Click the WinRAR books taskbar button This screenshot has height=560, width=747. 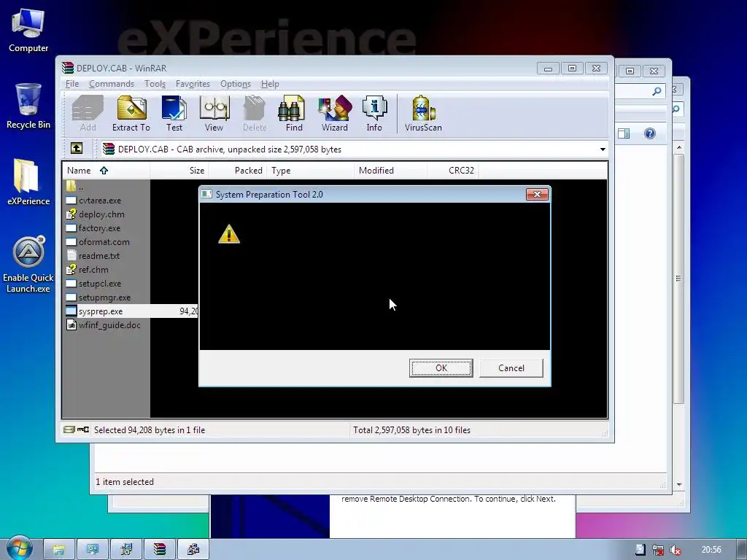click(x=160, y=550)
